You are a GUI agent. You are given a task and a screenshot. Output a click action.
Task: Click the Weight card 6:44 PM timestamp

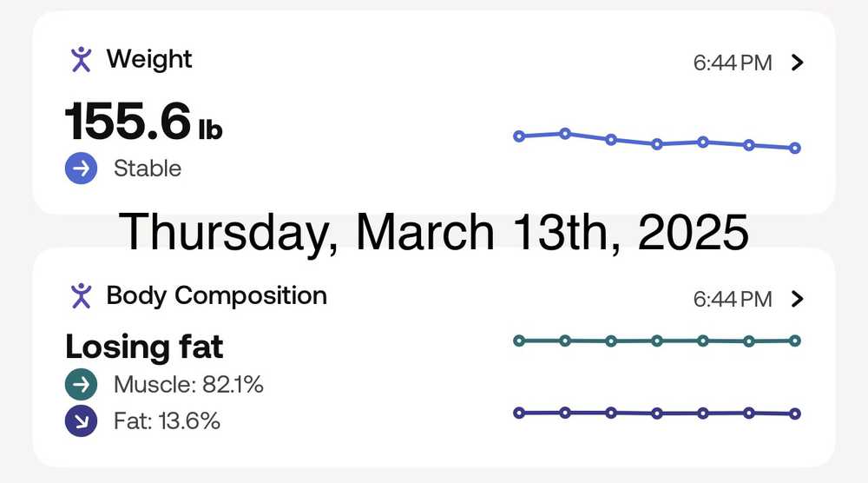(x=733, y=63)
